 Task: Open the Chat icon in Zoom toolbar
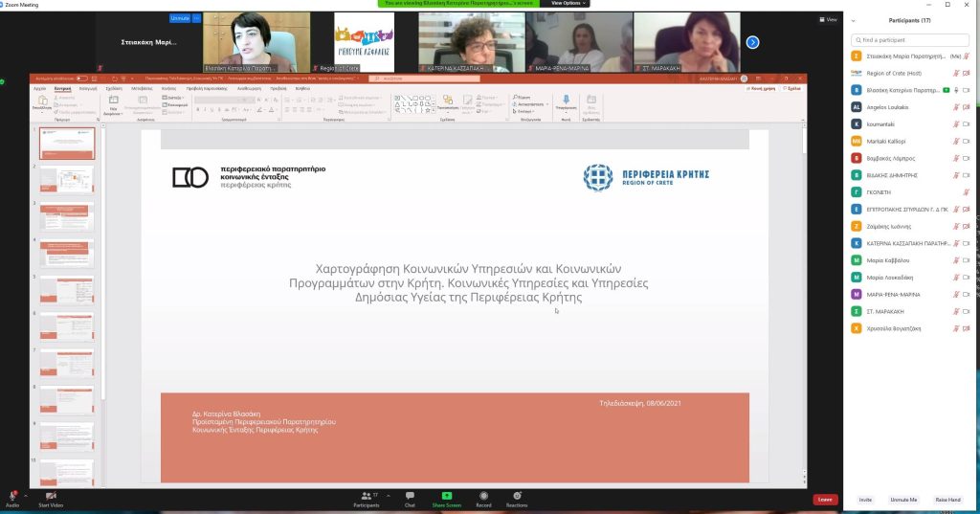click(x=410, y=496)
